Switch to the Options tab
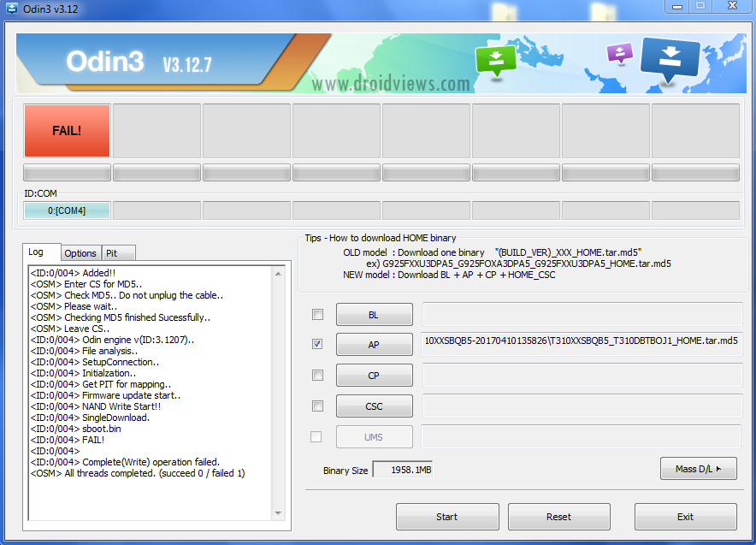The image size is (756, 545). click(80, 253)
